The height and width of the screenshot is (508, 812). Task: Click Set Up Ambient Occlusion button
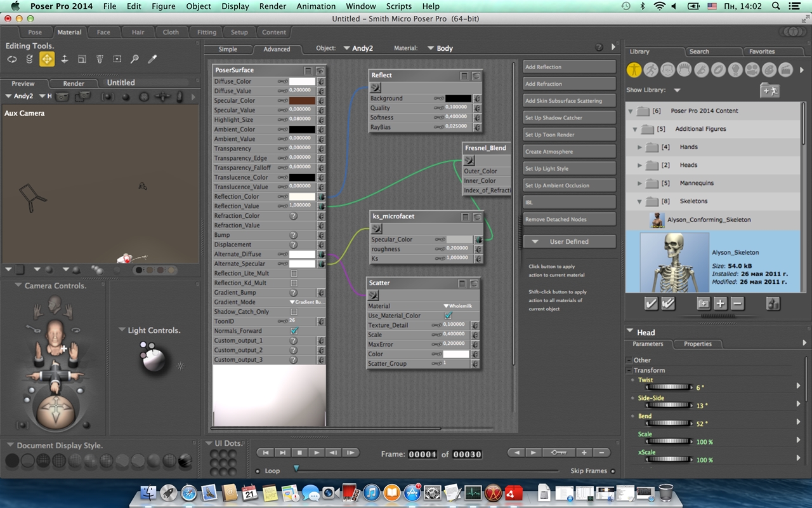569,185
